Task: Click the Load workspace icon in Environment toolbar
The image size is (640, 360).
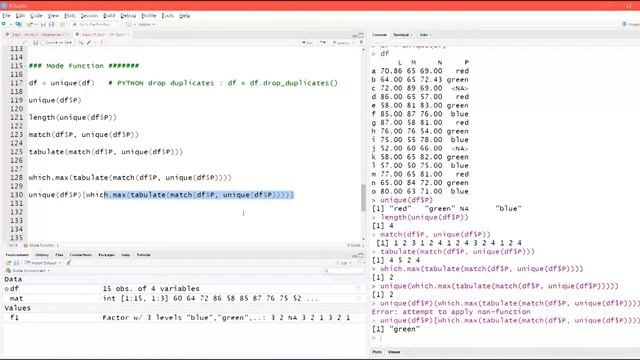Action: coord(8,263)
